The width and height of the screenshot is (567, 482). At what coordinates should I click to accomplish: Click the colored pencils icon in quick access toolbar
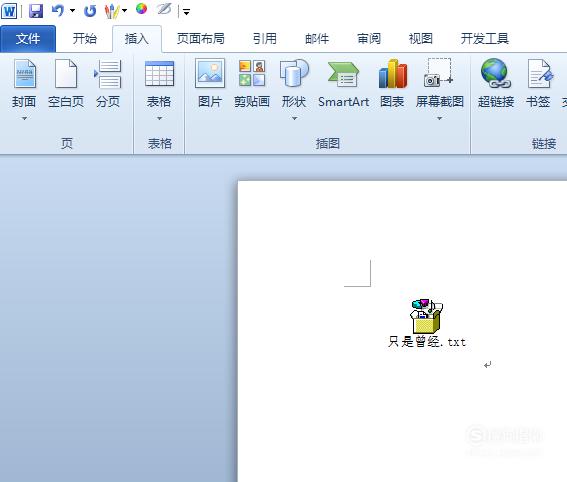112,11
